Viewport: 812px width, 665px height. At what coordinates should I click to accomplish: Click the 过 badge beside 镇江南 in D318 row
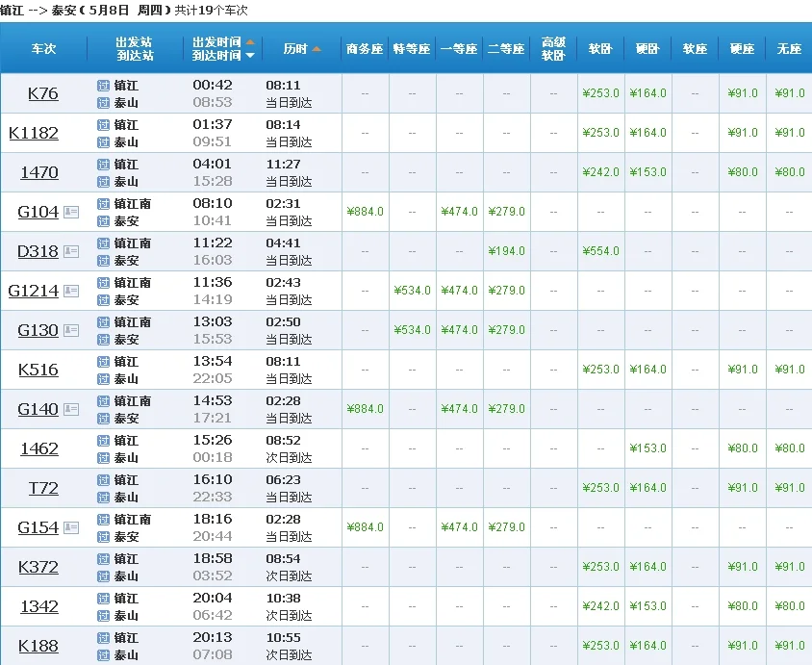tap(102, 243)
